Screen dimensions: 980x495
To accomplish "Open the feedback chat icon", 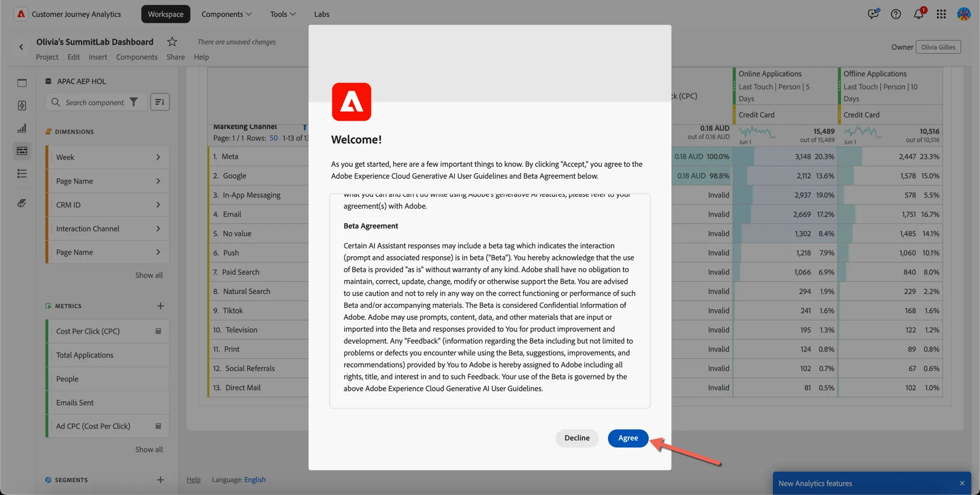I will 873,14.
